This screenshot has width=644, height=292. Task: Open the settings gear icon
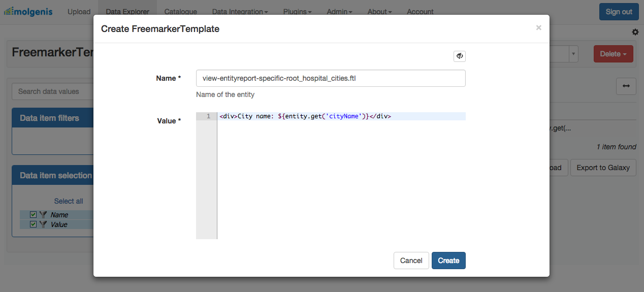pos(635,32)
